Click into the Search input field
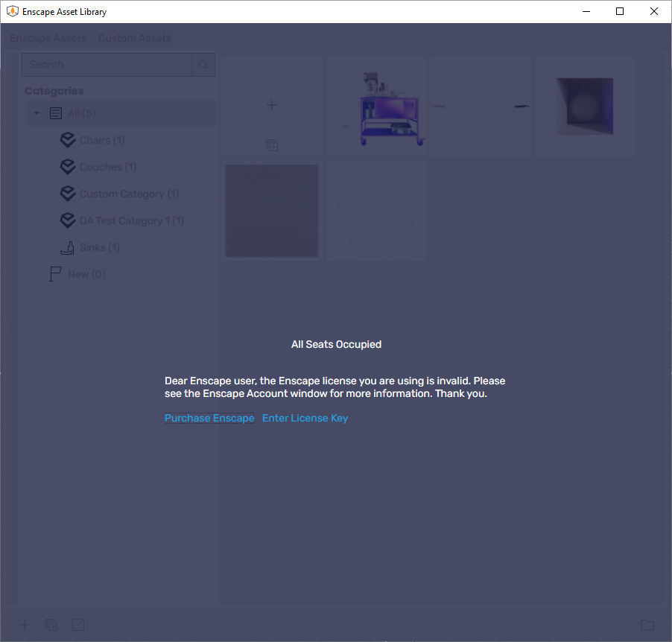 (x=107, y=65)
